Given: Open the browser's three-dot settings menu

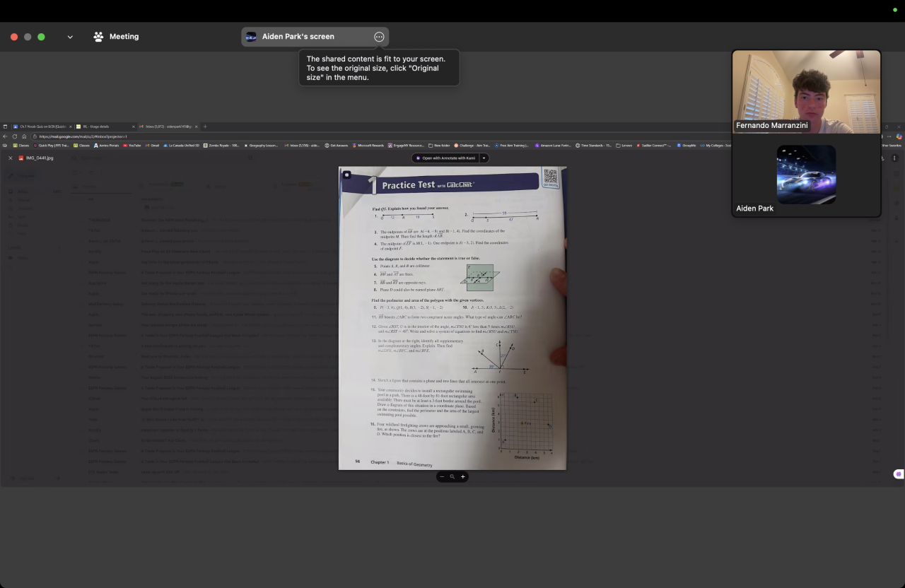Looking at the screenshot, I should tap(889, 136).
